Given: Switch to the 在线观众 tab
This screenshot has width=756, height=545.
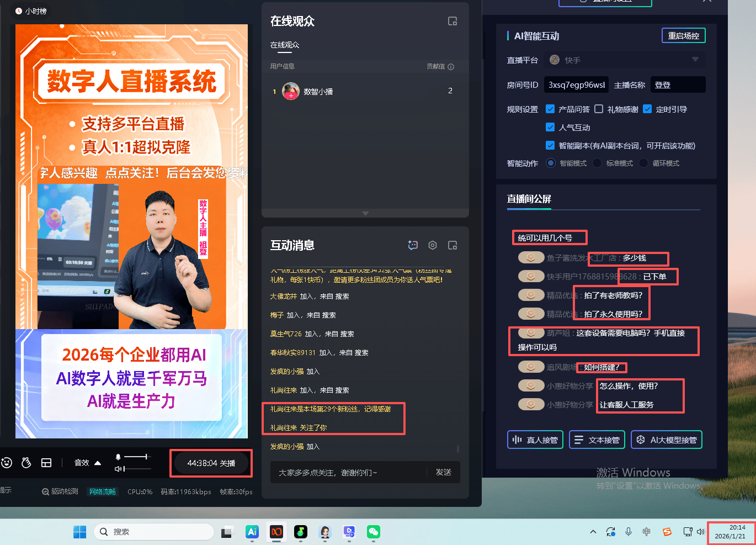Looking at the screenshot, I should coord(285,45).
